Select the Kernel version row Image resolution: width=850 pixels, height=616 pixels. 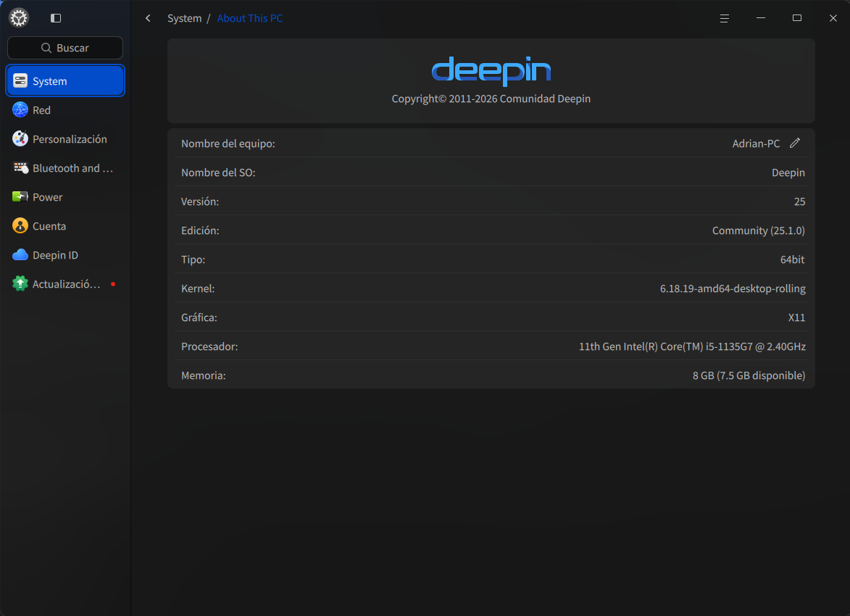click(x=491, y=288)
